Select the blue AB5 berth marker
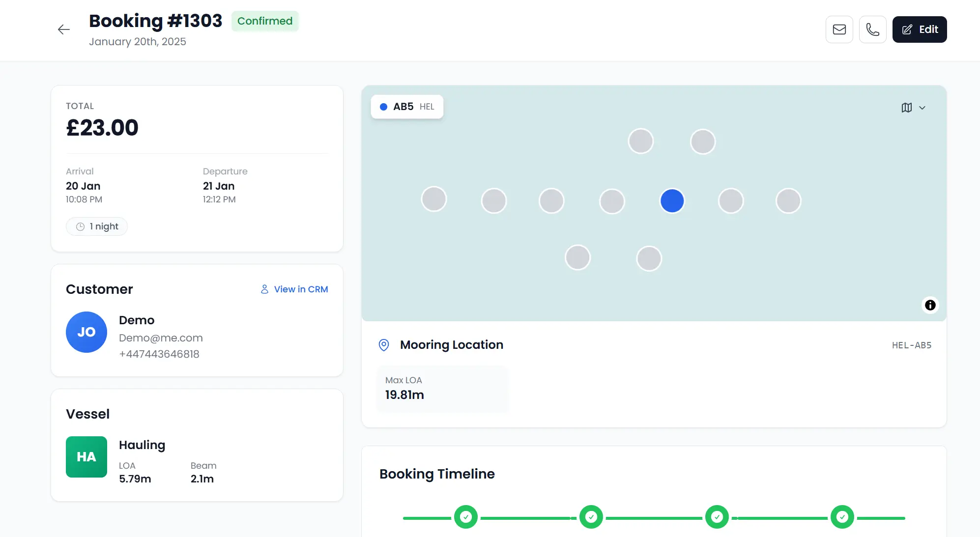980x537 pixels. click(672, 200)
